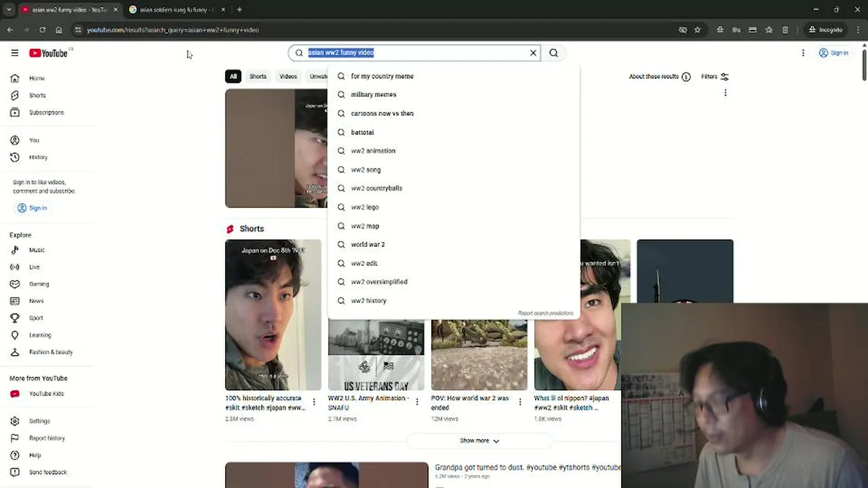This screenshot has width=868, height=488.
Task: Open options for 'POV: How world war 2' short
Action: [520, 402]
